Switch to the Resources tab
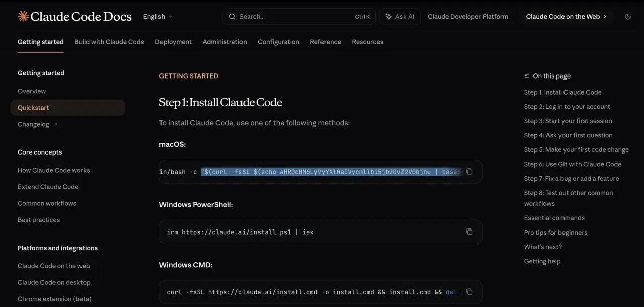This screenshot has width=644, height=307. pos(367,42)
